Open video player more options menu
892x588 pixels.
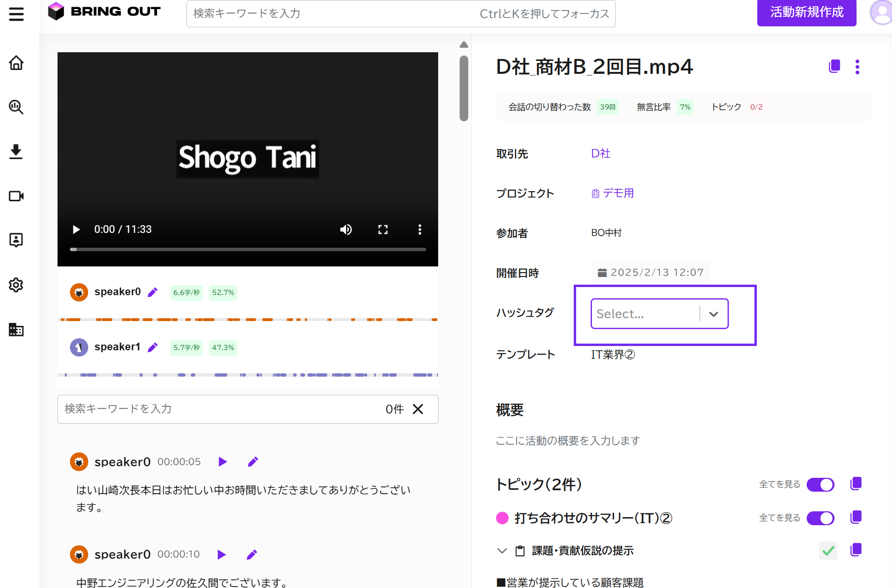click(x=420, y=230)
